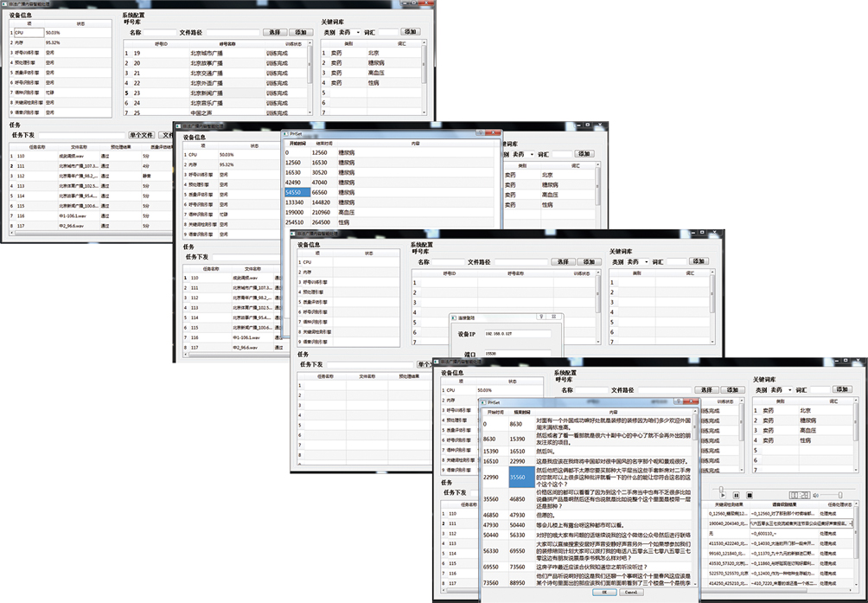
Task: Select 中国之声 row in backmost window
Action: coord(214,112)
